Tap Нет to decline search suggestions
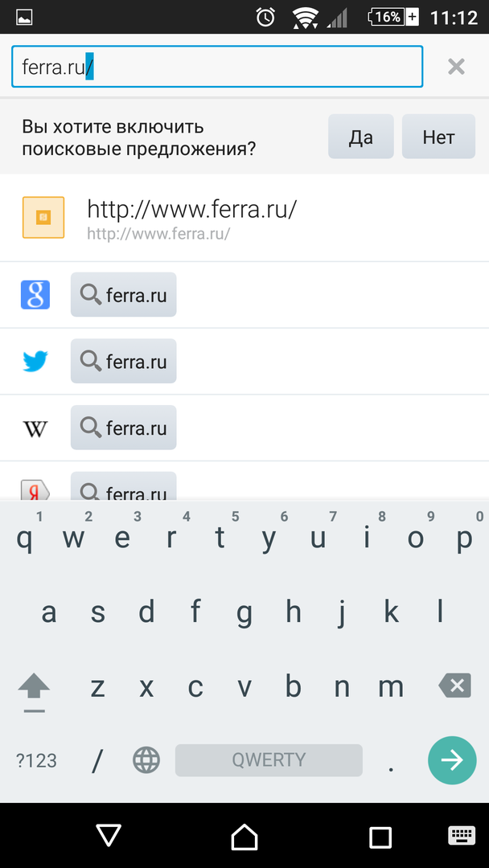The image size is (489, 868). click(x=438, y=137)
